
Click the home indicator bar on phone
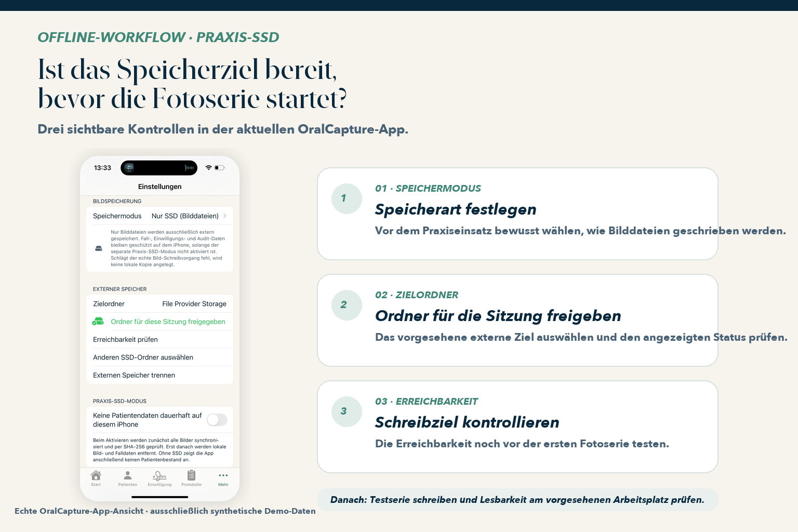pos(159,497)
